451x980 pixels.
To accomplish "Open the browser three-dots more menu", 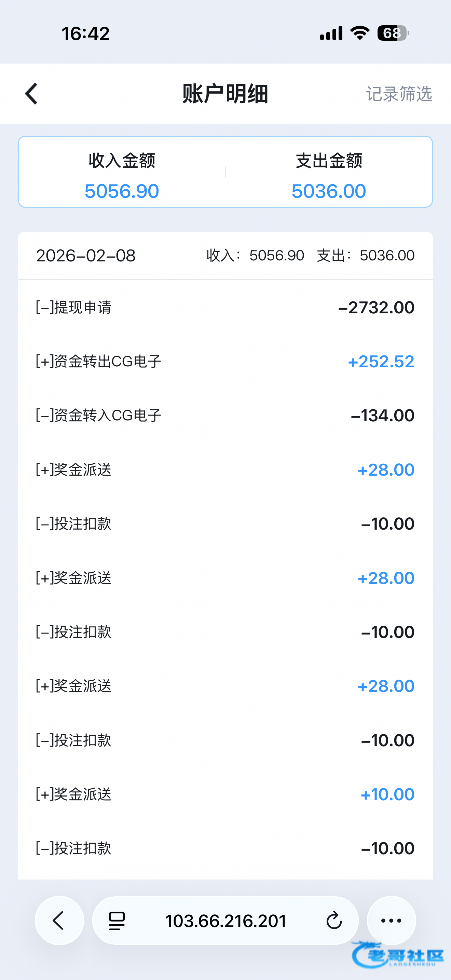I will click(x=391, y=920).
